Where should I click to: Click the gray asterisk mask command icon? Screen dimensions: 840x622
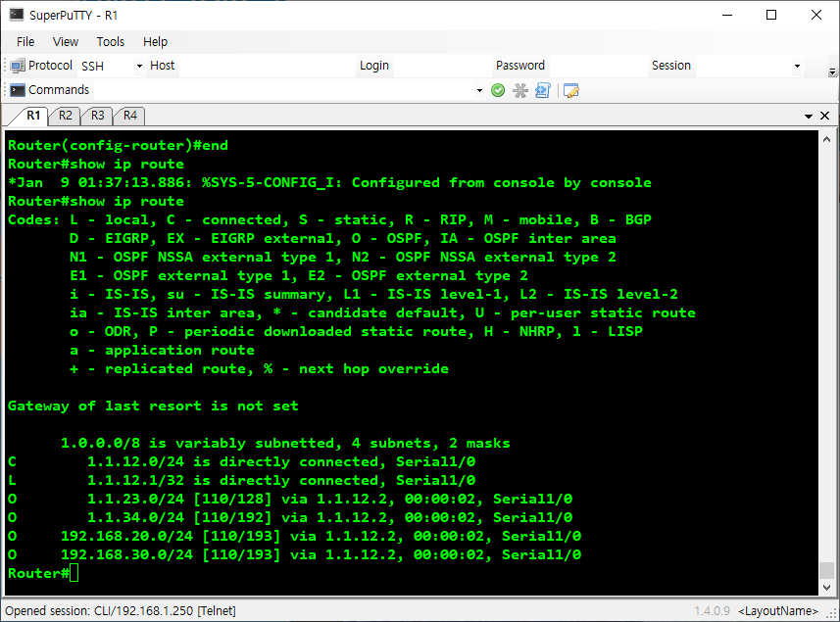pyautogui.click(x=520, y=90)
